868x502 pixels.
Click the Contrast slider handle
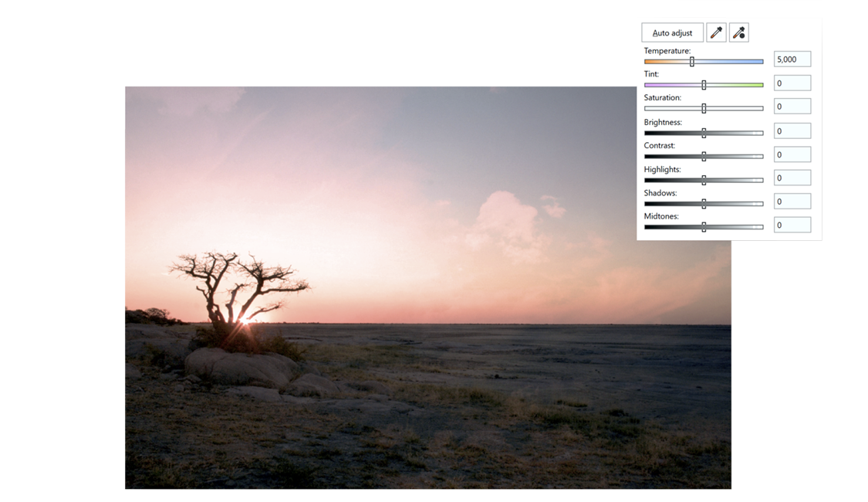(x=704, y=156)
